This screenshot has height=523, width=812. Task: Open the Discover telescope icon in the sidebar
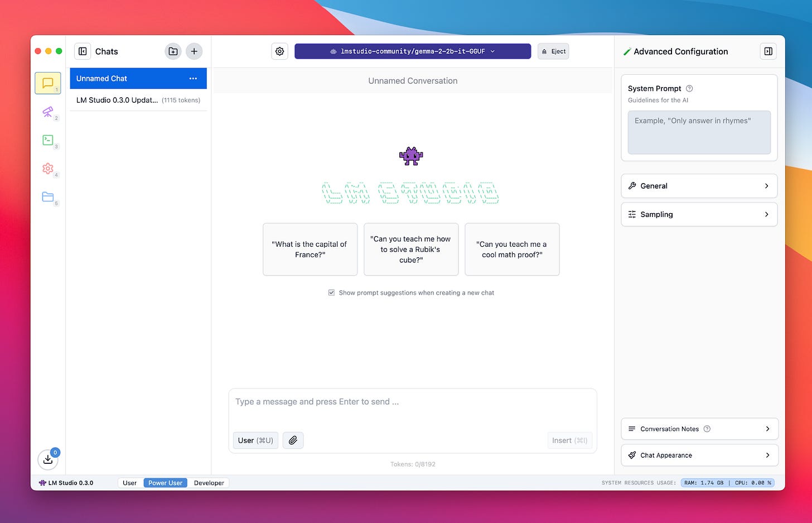point(48,112)
